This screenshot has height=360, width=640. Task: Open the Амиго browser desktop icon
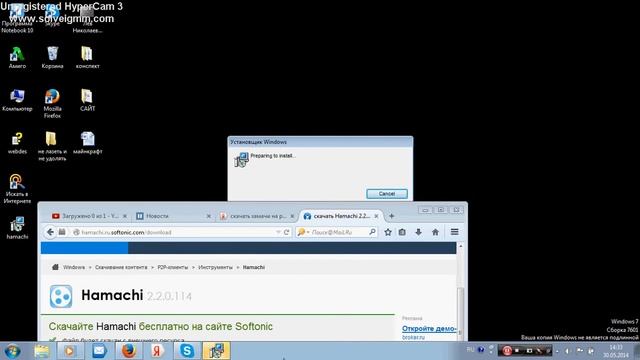(17, 57)
